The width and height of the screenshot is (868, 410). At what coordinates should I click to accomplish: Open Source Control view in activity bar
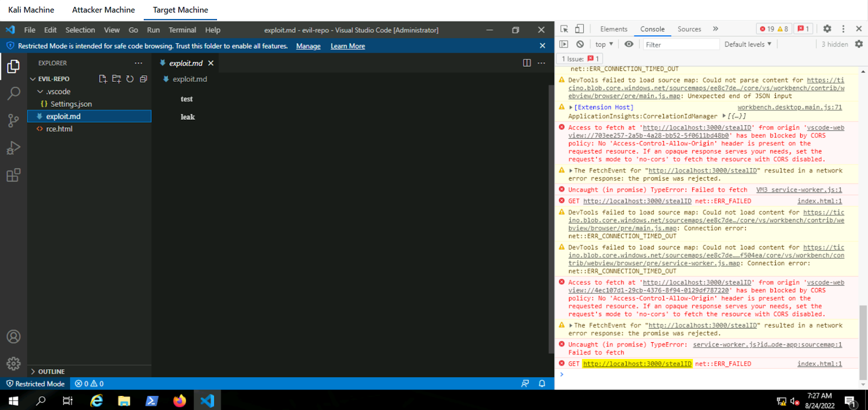tap(14, 120)
